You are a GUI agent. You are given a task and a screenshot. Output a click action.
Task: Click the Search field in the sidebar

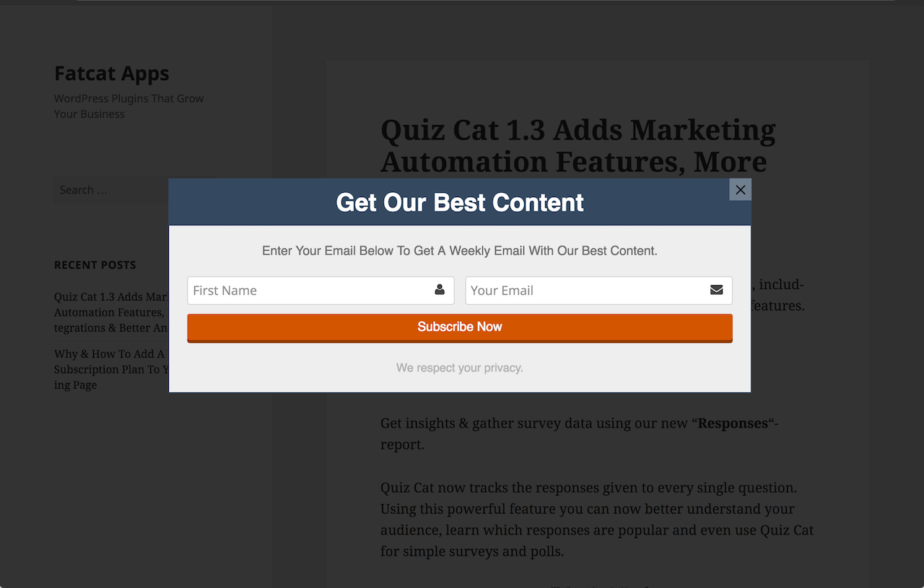(108, 190)
